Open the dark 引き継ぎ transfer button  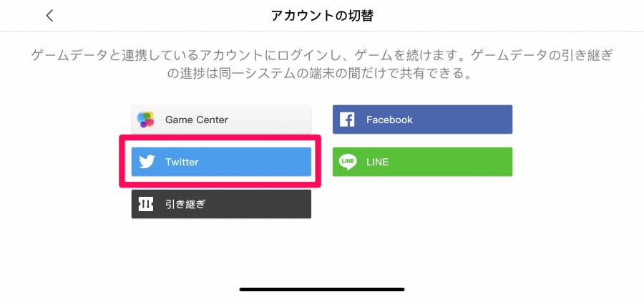(221, 204)
